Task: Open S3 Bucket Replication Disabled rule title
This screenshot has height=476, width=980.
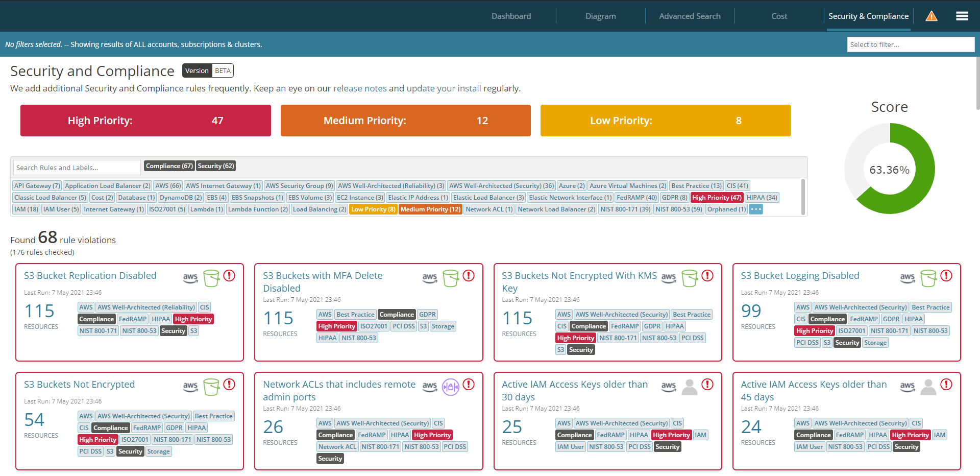Action: click(x=90, y=276)
